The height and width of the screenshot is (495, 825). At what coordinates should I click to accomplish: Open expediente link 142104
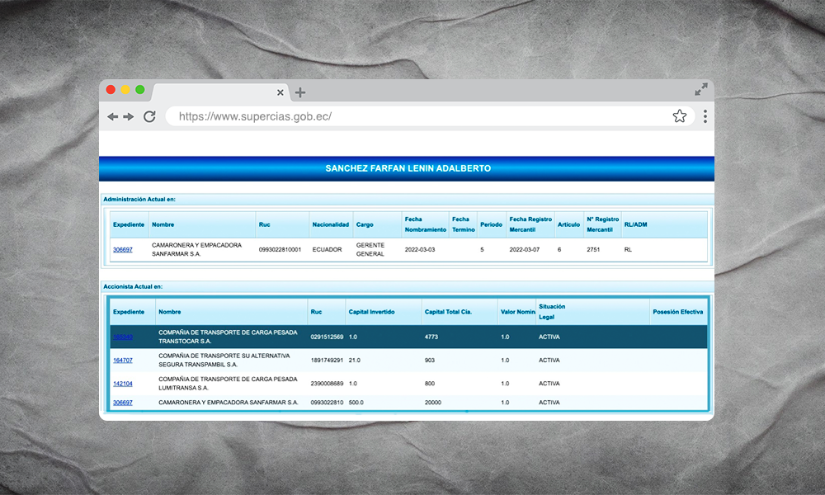point(122,383)
